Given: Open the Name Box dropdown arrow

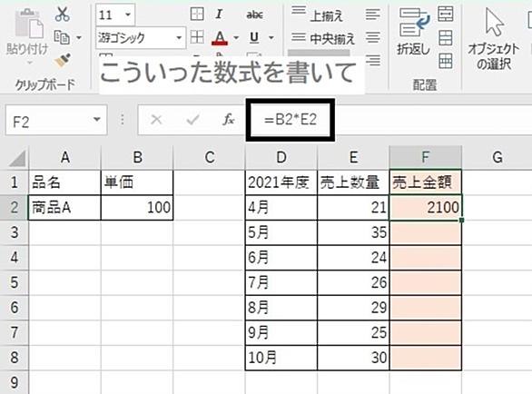Looking at the screenshot, I should (x=97, y=120).
